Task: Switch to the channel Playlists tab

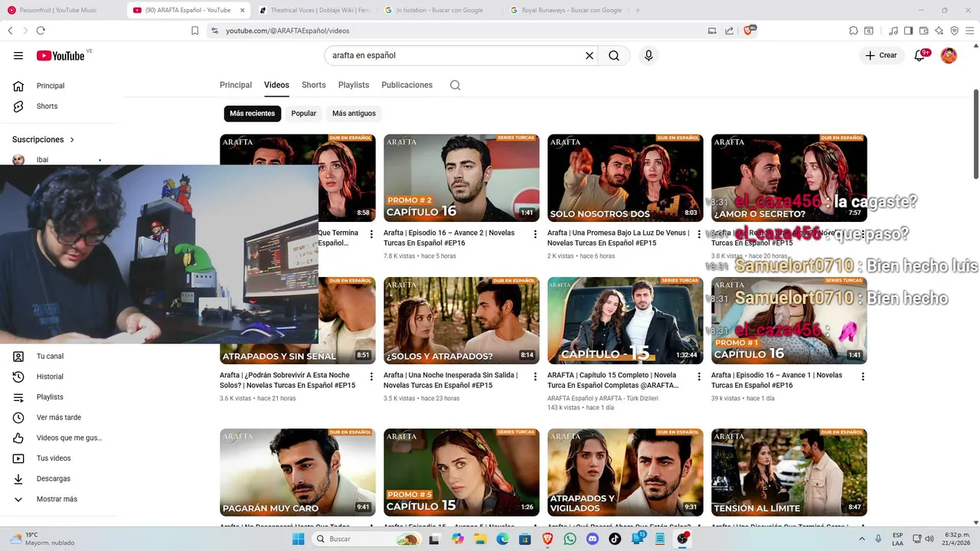Action: [x=354, y=85]
